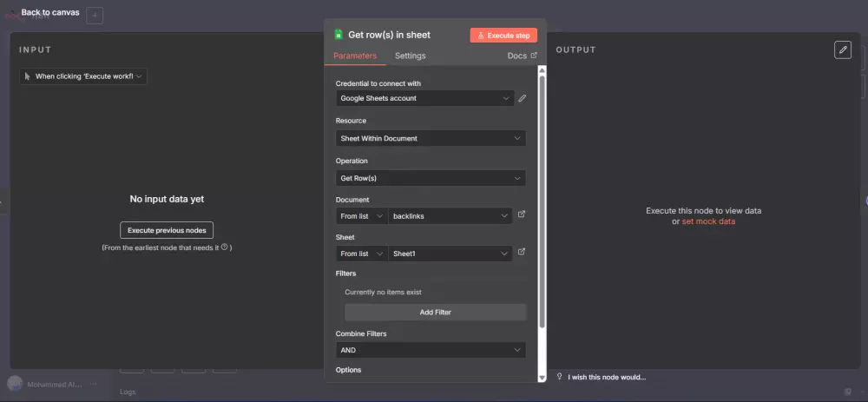
Task: Open the Parameters tab
Action: [x=355, y=56]
